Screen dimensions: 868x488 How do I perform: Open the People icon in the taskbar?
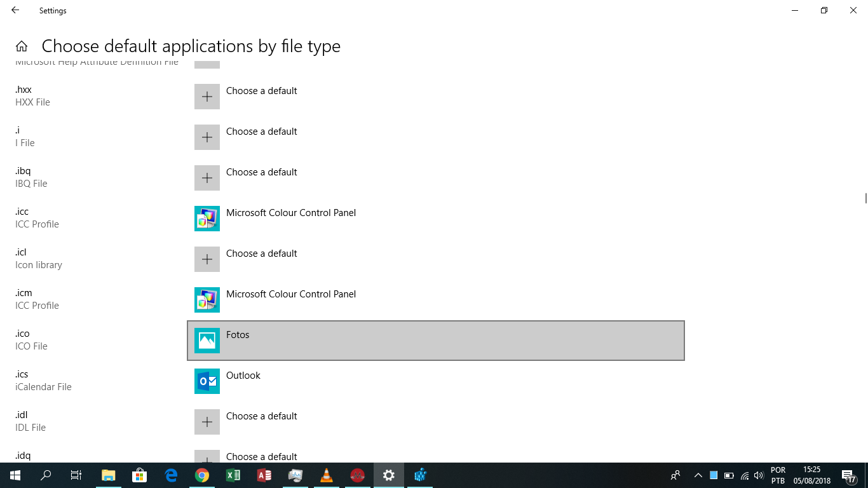(x=675, y=475)
